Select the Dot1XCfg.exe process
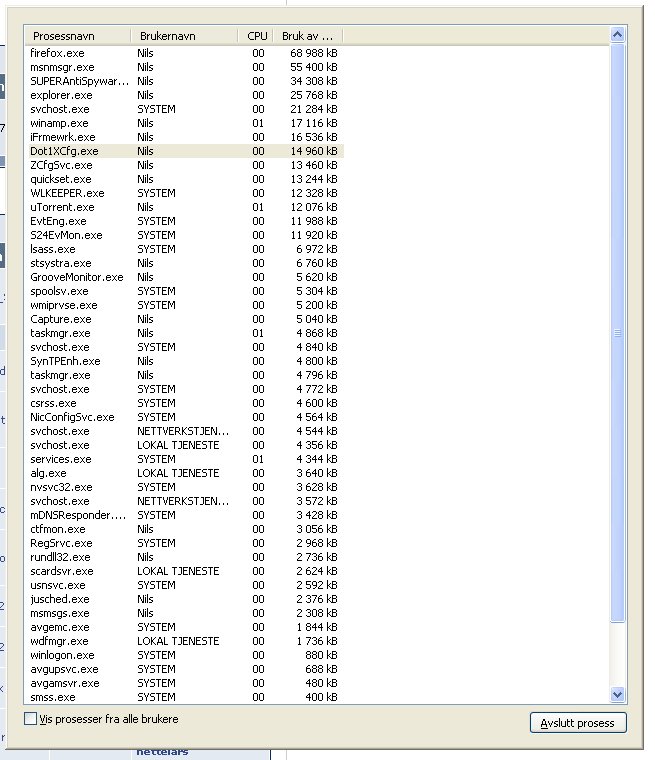Image resolution: width=655 pixels, height=760 pixels. tap(184, 151)
